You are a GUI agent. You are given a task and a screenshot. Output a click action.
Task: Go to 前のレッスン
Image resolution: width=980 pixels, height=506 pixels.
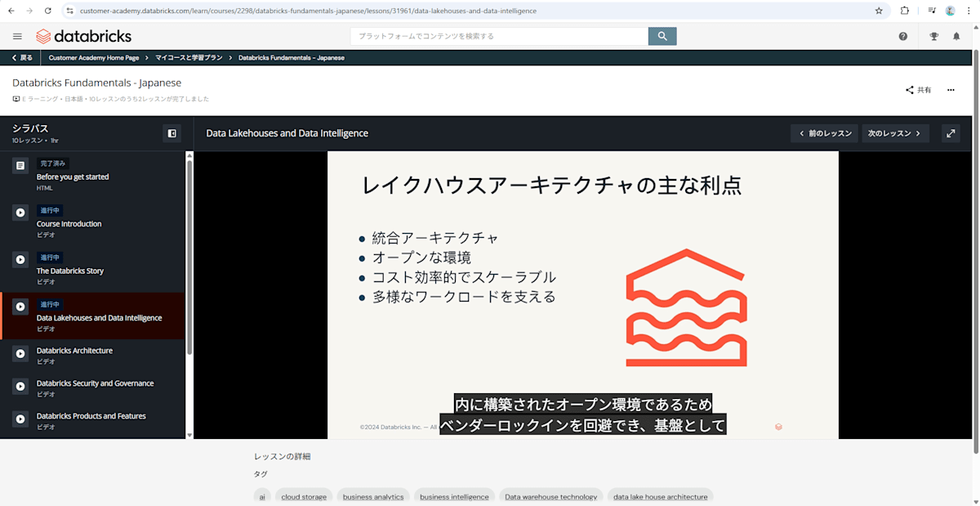(x=824, y=133)
